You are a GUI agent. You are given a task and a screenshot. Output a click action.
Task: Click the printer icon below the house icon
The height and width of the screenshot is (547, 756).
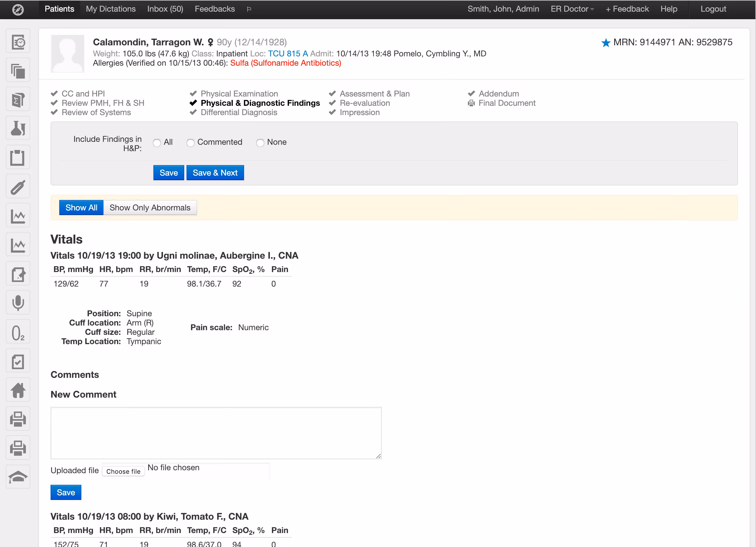pyautogui.click(x=18, y=419)
